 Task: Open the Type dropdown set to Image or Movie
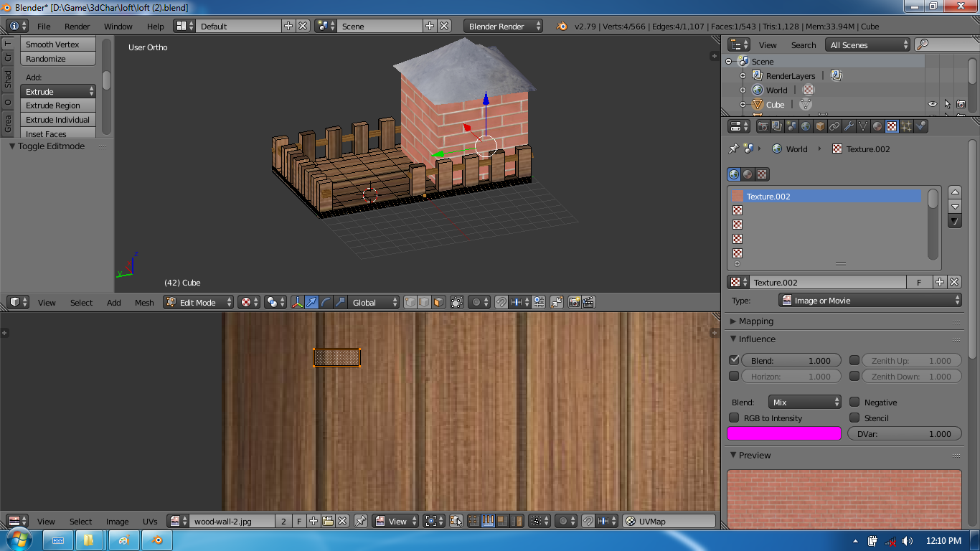point(869,300)
